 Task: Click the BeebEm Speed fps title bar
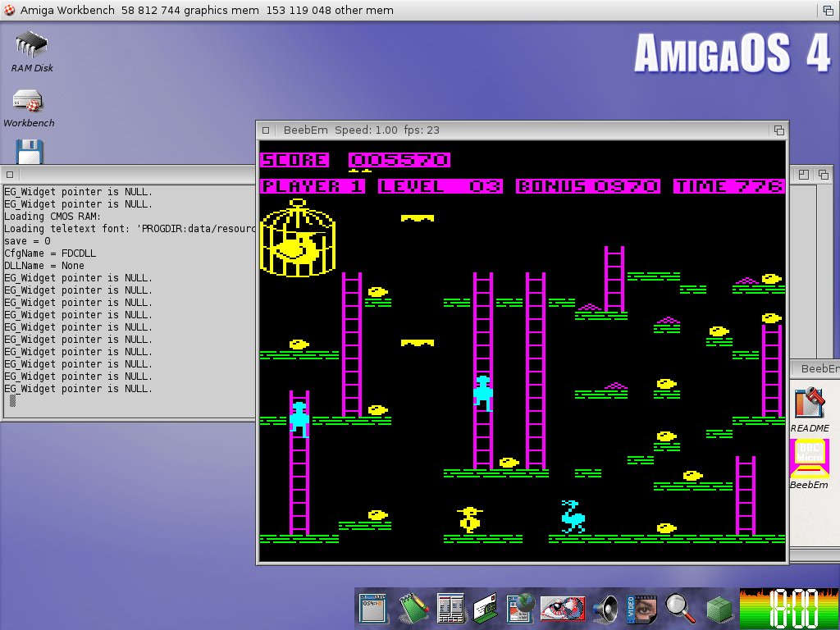362,130
